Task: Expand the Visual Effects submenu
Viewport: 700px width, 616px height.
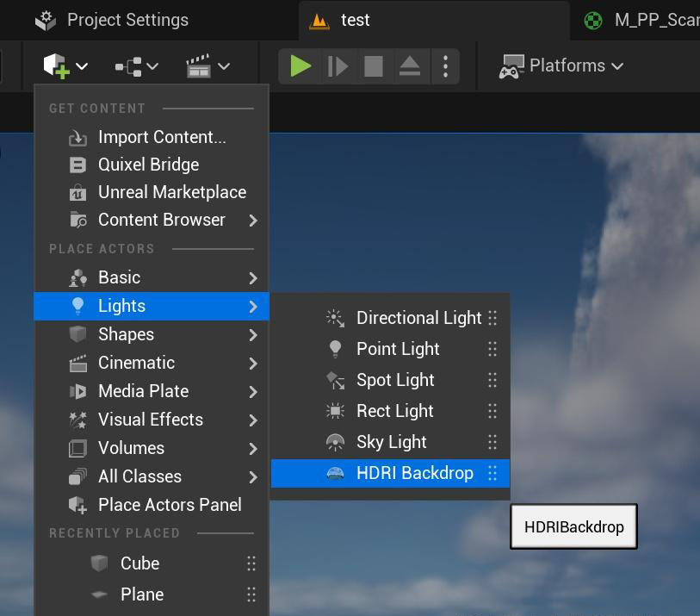Action: click(x=151, y=420)
